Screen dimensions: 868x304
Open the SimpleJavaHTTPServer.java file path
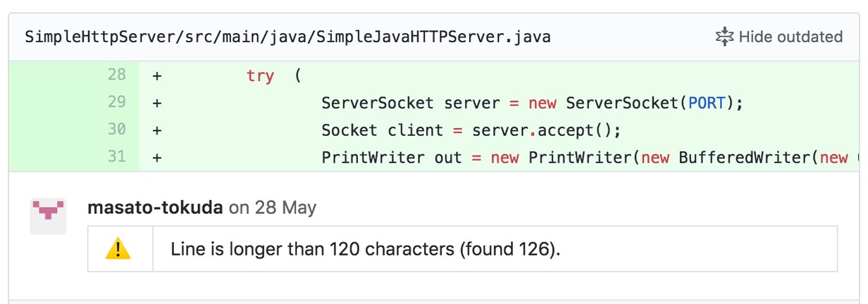click(x=287, y=37)
